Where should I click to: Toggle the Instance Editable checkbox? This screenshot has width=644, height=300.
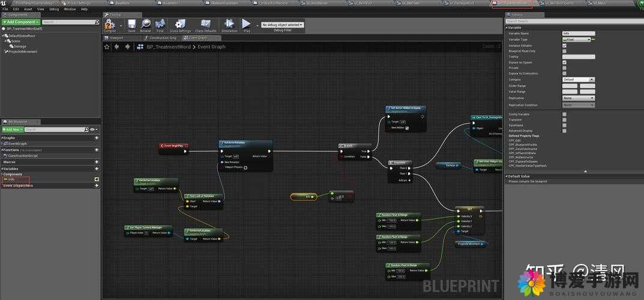pyautogui.click(x=564, y=46)
